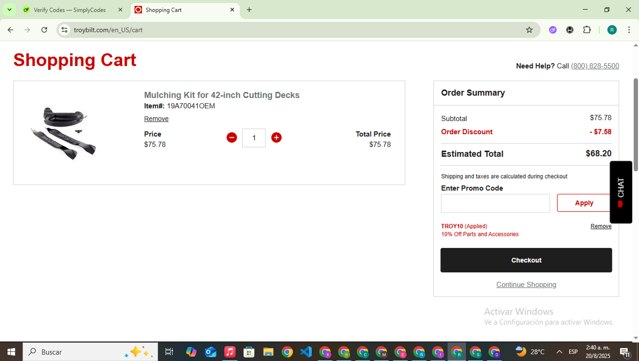Go forward in browser history
639x361 pixels.
[27, 30]
